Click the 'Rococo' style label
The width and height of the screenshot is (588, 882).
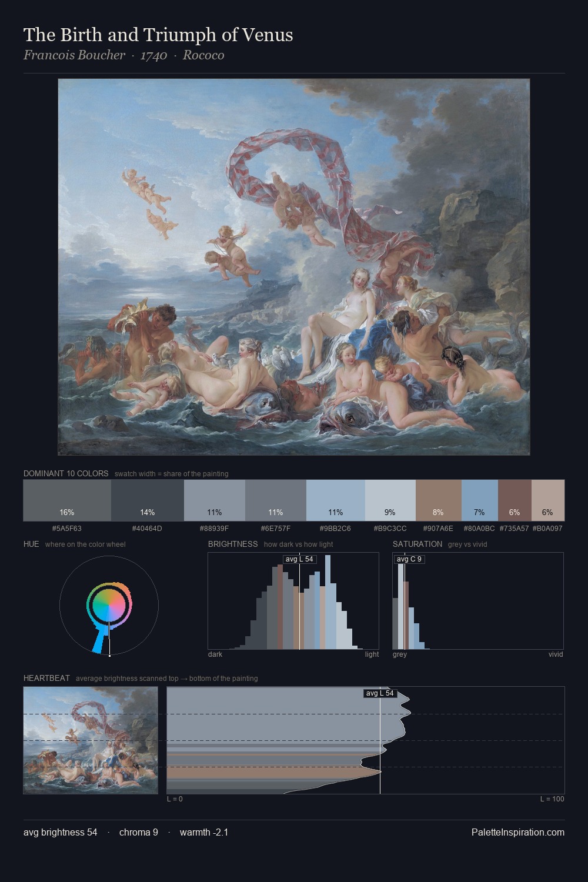point(203,55)
